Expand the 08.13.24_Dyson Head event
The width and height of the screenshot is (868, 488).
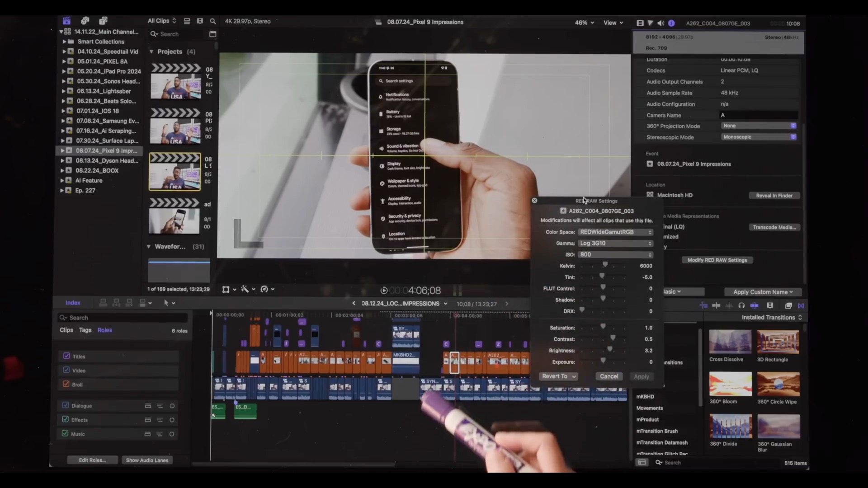coord(62,160)
